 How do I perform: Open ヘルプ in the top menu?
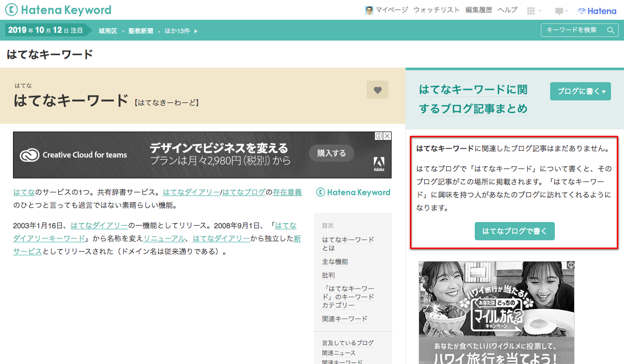coord(508,10)
